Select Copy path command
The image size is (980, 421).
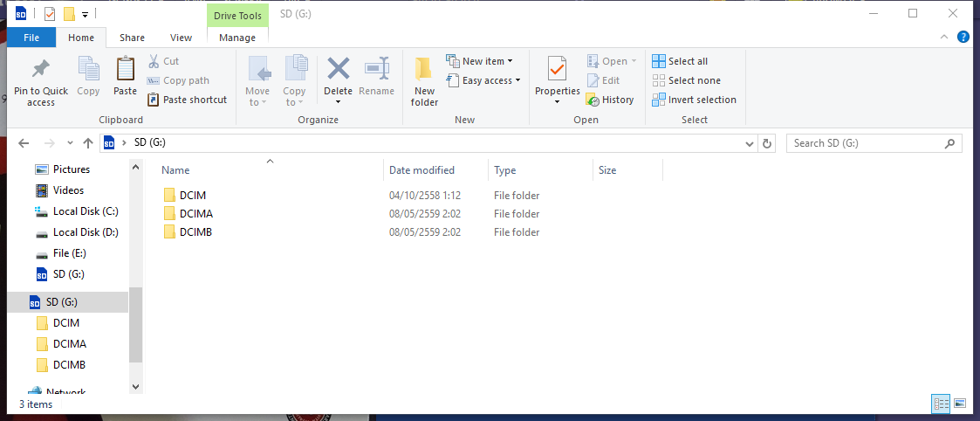[x=178, y=80]
